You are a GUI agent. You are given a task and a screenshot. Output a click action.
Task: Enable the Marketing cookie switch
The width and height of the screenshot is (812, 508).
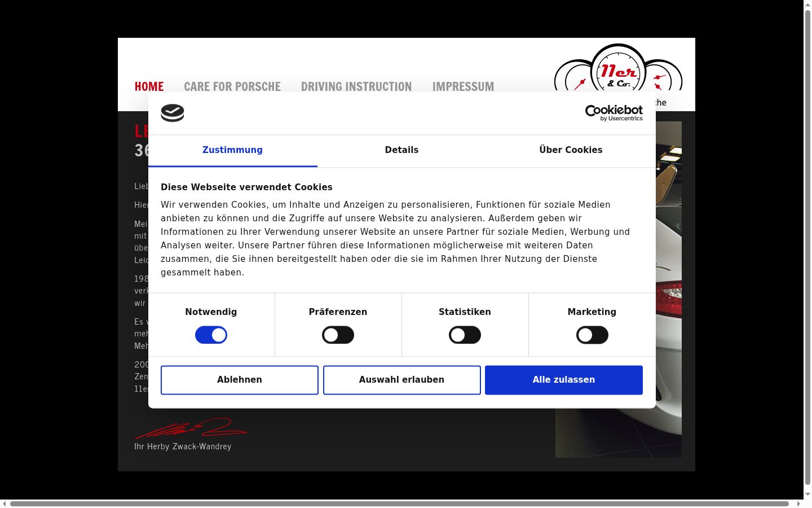tap(592, 335)
